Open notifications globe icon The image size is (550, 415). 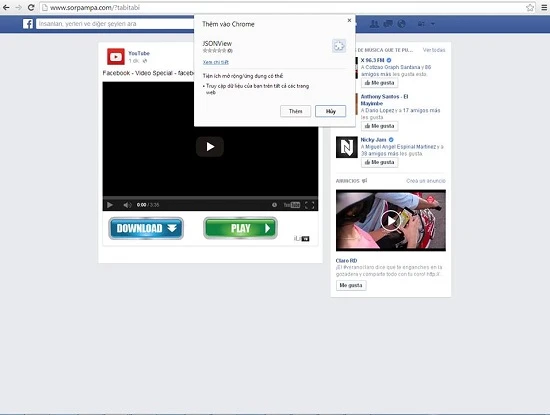pyautogui.click(x=402, y=24)
